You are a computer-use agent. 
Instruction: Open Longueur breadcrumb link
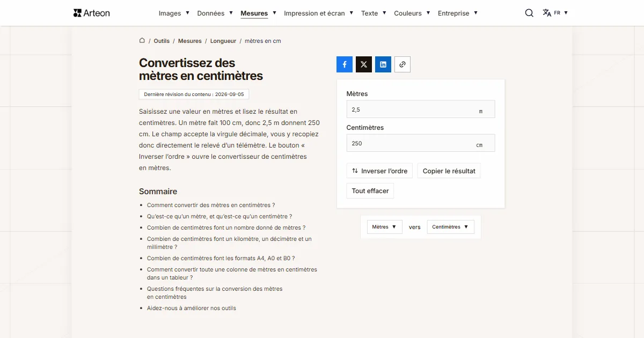223,41
